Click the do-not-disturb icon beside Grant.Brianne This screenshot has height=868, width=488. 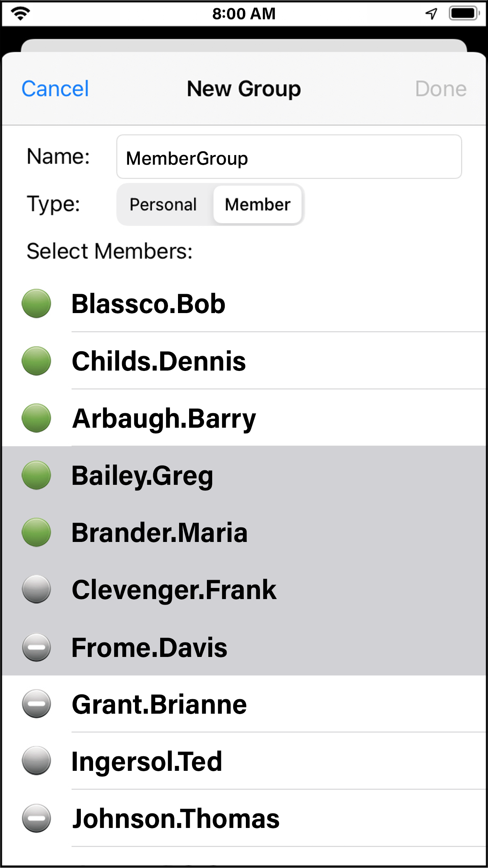tap(36, 704)
